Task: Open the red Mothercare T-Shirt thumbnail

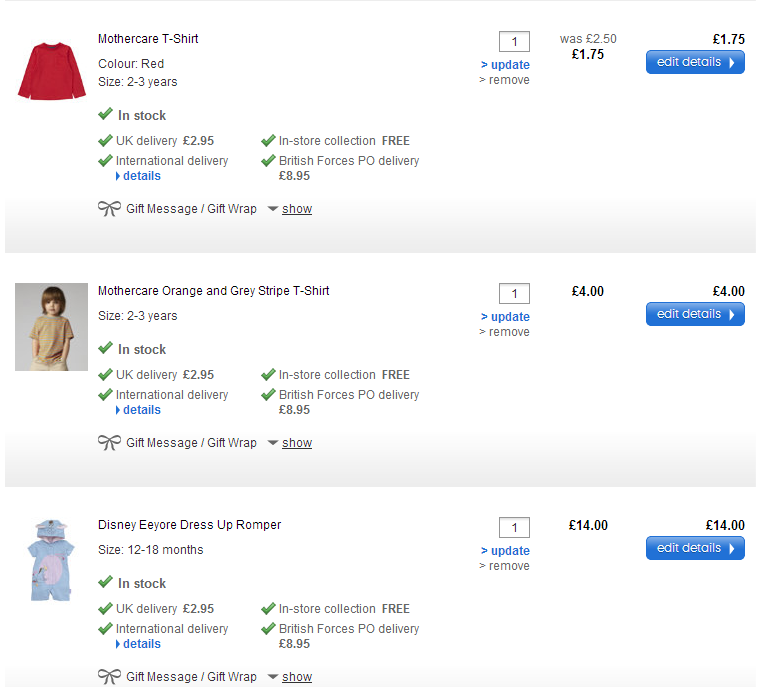Action: 39,69
